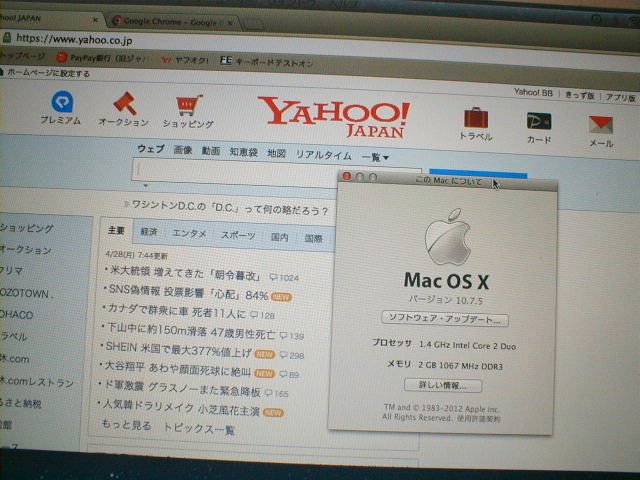Open 使用許諾契約 link in About This Mac

pyautogui.click(x=478, y=418)
